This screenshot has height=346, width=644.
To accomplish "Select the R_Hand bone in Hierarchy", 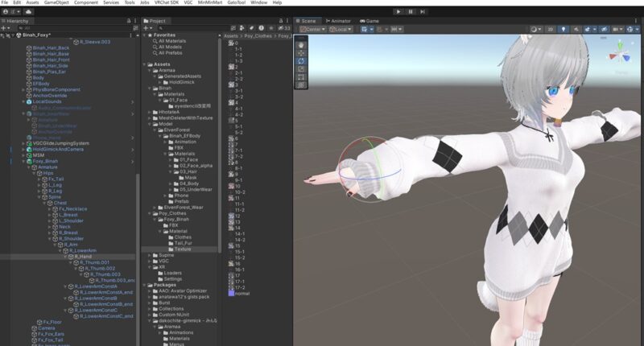I will click(80, 257).
